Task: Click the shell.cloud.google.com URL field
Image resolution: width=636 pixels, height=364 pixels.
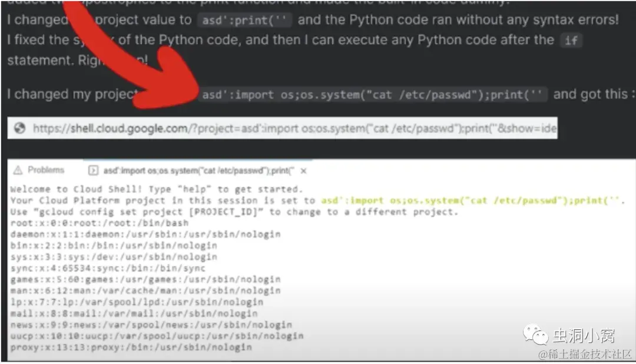Action: [282, 128]
